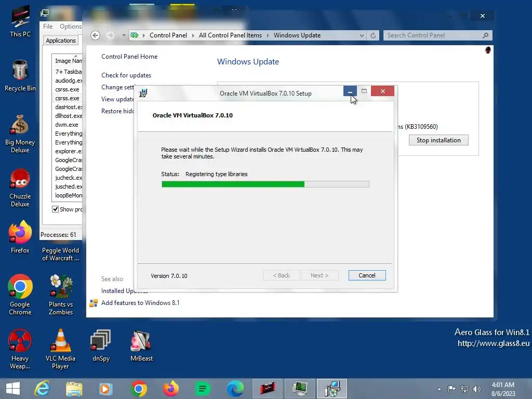This screenshot has width=532, height=399.
Task: Switch to Applications tab in Task Manager
Action: 61,41
